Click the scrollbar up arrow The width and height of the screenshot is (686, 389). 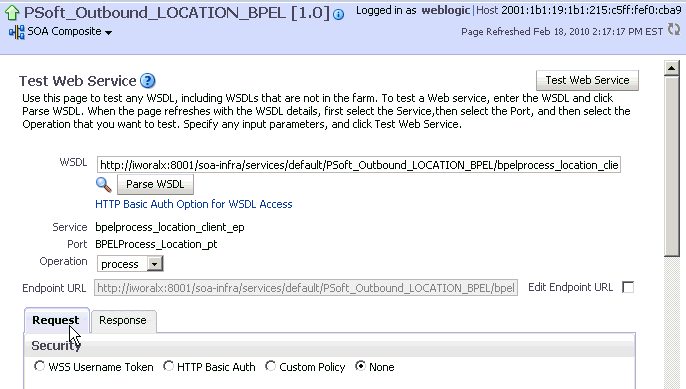tap(672, 68)
